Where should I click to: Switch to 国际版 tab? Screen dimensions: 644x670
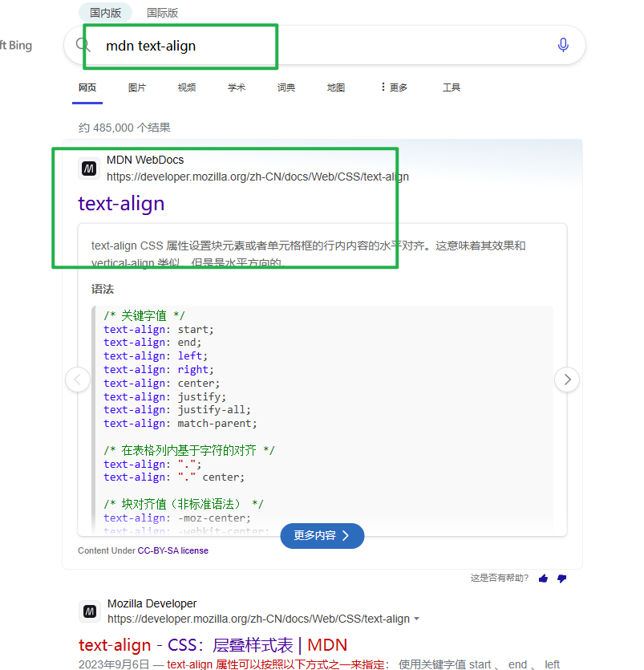[x=162, y=13]
